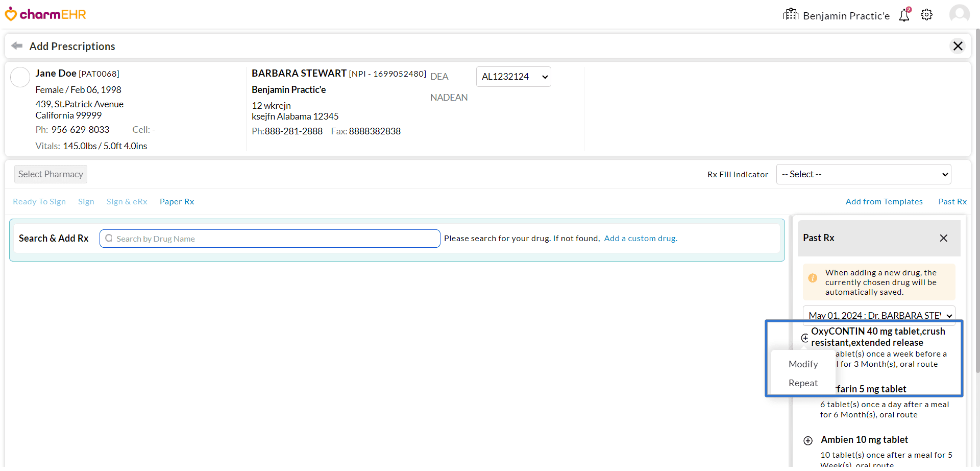Choose Repeat from the popup menu

coord(803,383)
